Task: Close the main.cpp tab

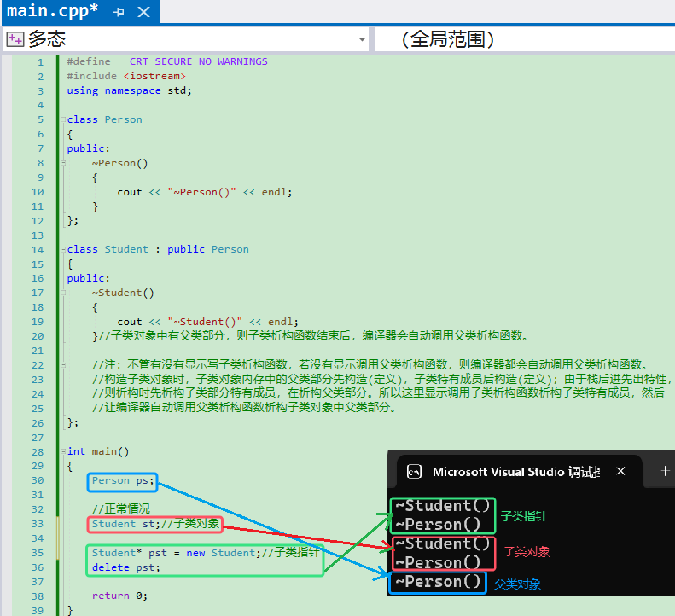Action: 143,12
